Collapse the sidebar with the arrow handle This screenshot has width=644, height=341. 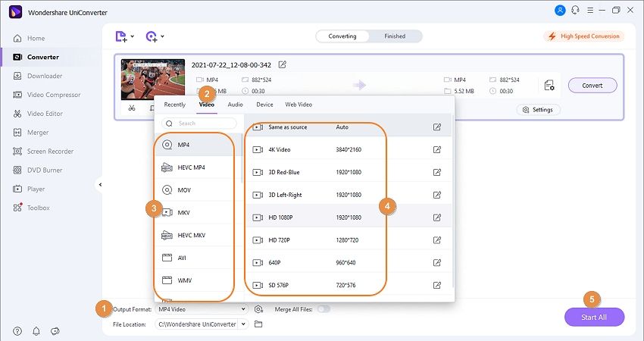[x=100, y=185]
